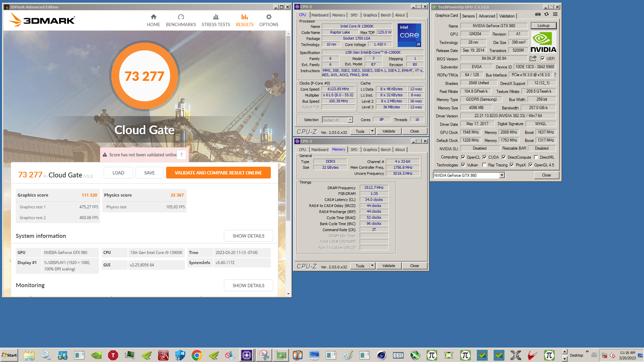Image resolution: width=644 pixels, height=362 pixels.
Task: Expand Tools arrow in top CPU-Z window
Action: click(x=372, y=131)
